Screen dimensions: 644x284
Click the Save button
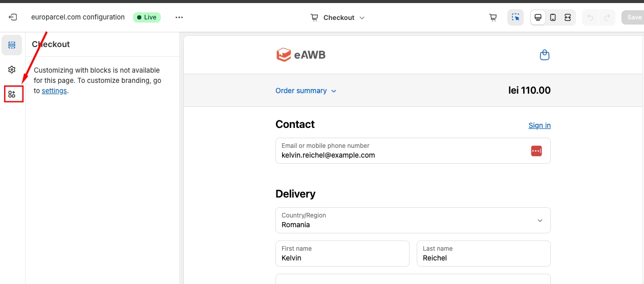(634, 17)
